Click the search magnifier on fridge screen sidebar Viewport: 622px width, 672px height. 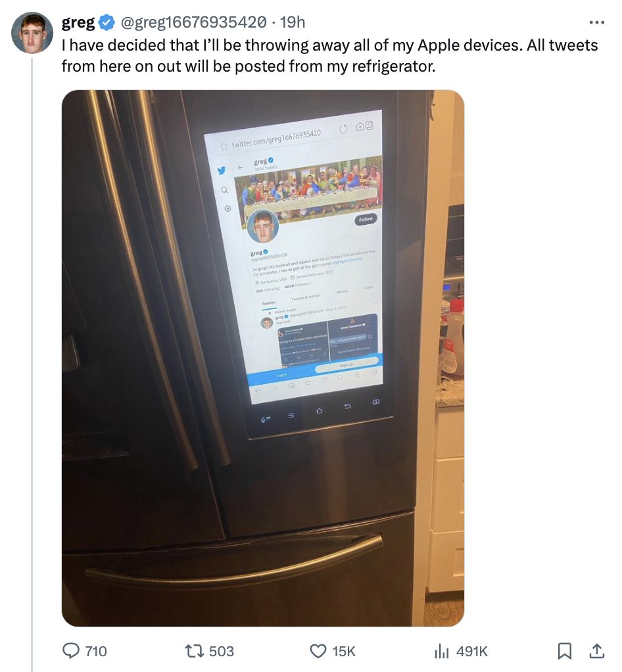(224, 190)
